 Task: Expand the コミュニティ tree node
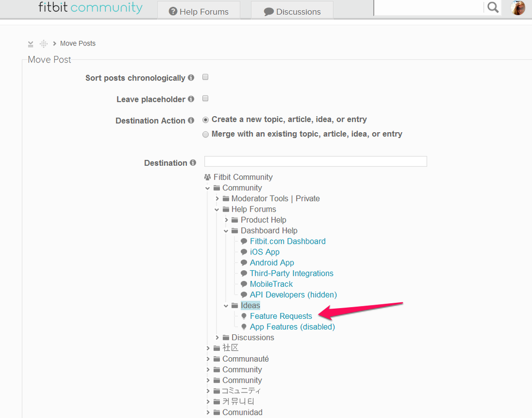(x=208, y=391)
